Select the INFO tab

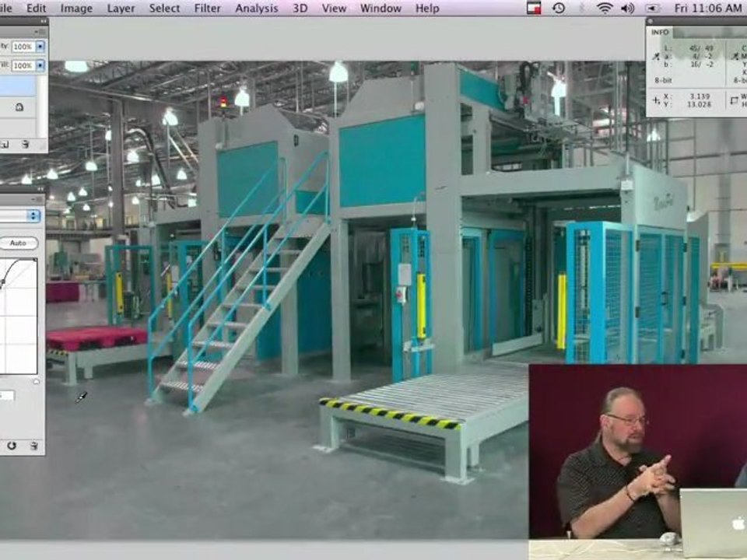pos(660,32)
